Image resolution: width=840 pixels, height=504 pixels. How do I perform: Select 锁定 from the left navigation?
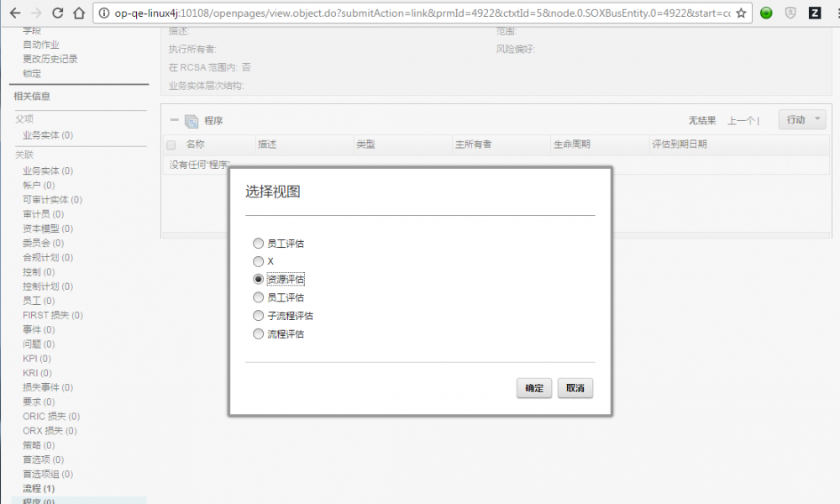31,73
